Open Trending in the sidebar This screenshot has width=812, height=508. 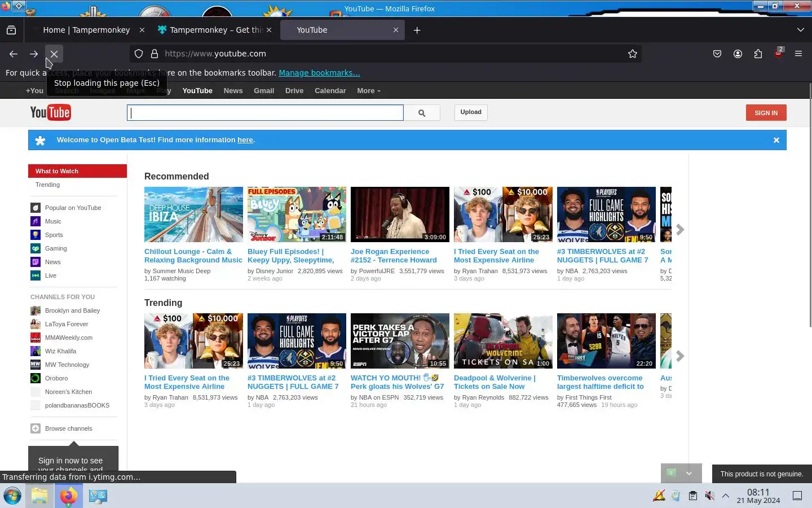(47, 185)
